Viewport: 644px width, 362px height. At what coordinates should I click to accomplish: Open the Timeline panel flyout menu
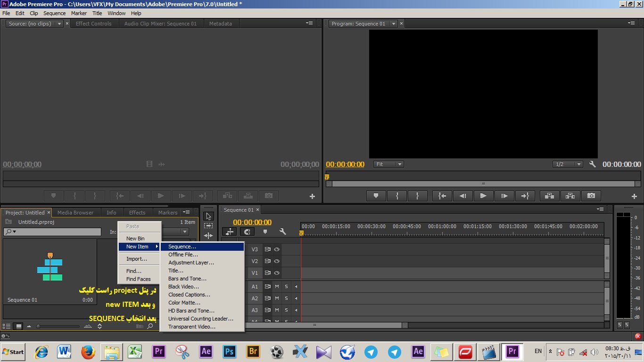coord(600,209)
